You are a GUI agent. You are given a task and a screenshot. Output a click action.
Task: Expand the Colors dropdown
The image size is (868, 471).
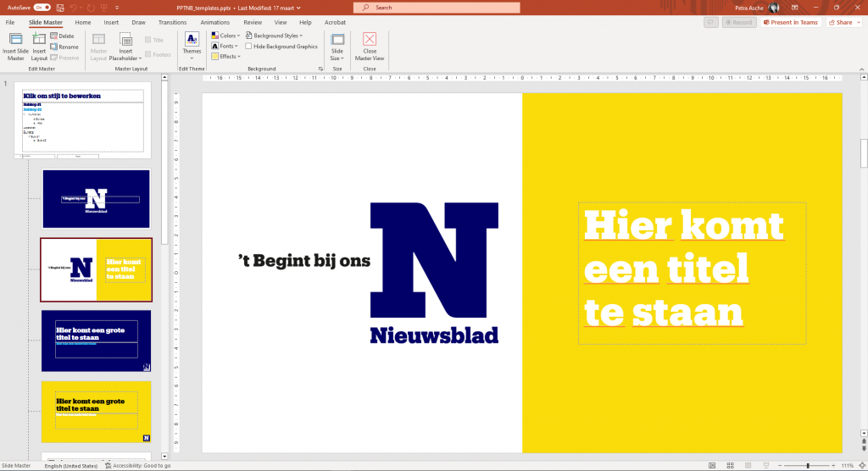pyautogui.click(x=225, y=36)
